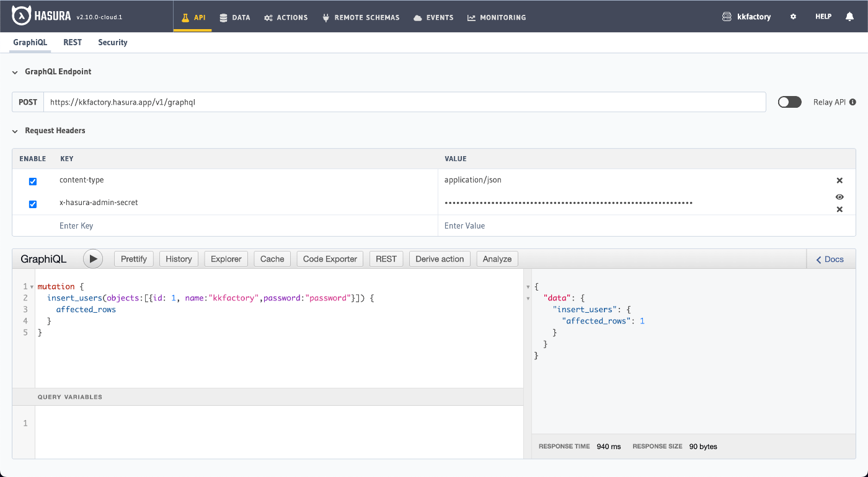Click the Enter Key input field

click(x=246, y=225)
